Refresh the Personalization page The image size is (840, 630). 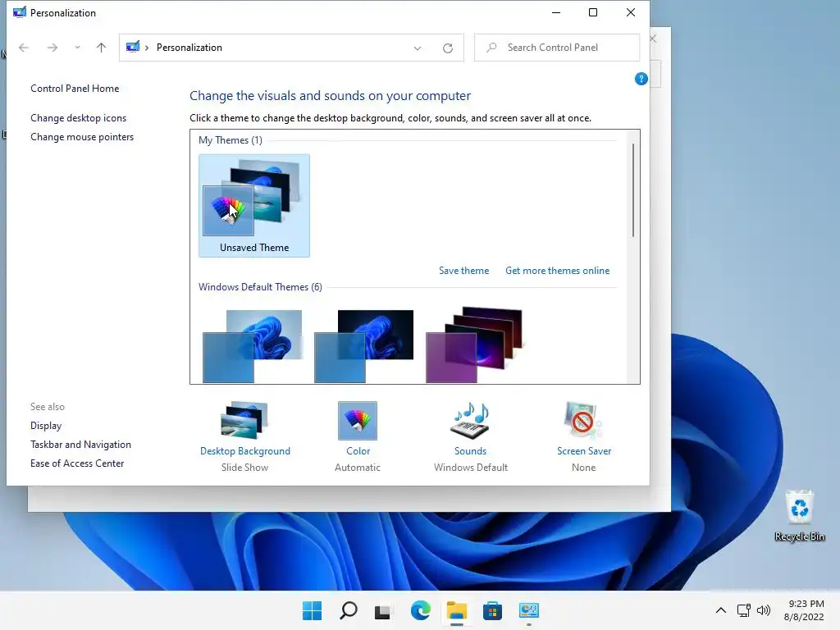pos(448,48)
